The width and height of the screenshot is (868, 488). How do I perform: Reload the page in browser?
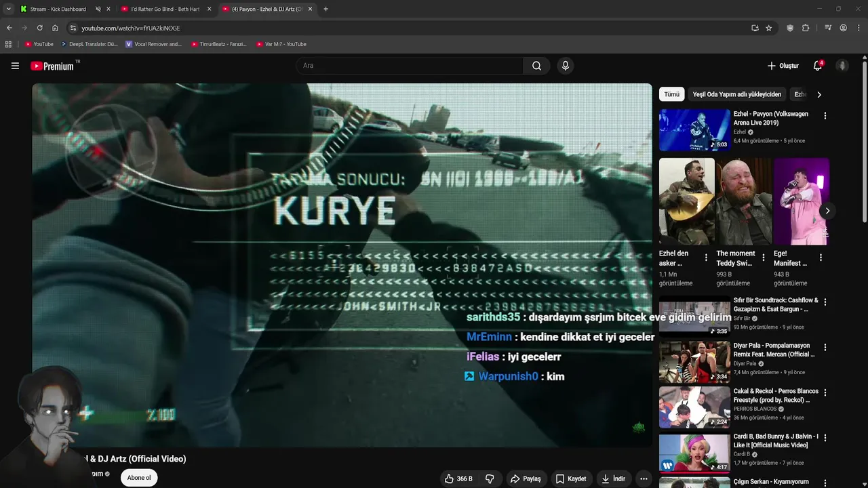coord(39,28)
